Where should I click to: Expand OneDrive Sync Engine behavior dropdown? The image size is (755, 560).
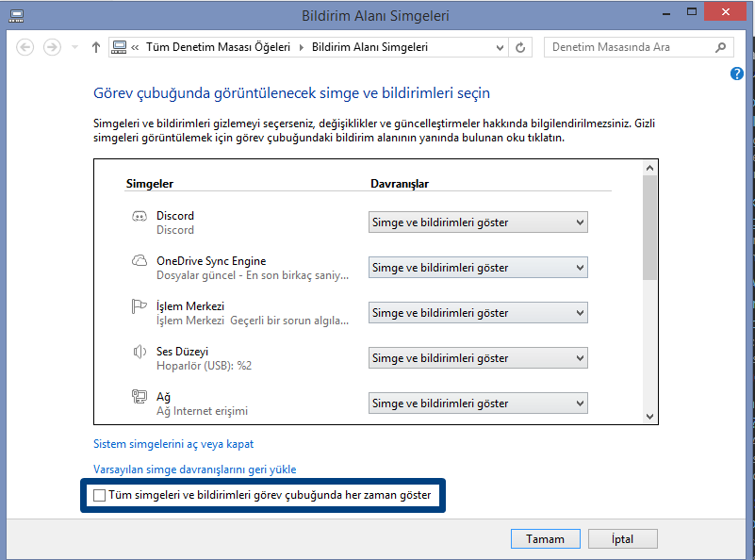point(478,268)
